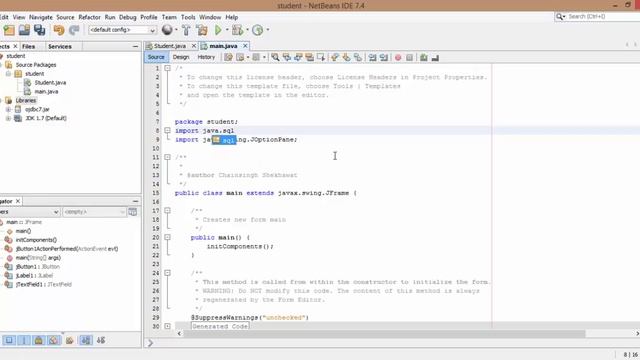
Task: Click the Save All toolbar icon
Action: click(40, 30)
